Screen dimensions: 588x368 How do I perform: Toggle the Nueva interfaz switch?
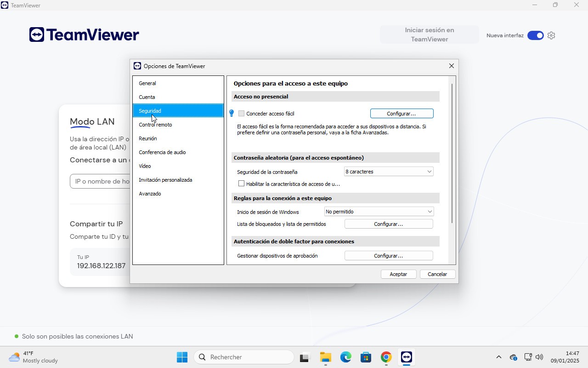(x=535, y=35)
